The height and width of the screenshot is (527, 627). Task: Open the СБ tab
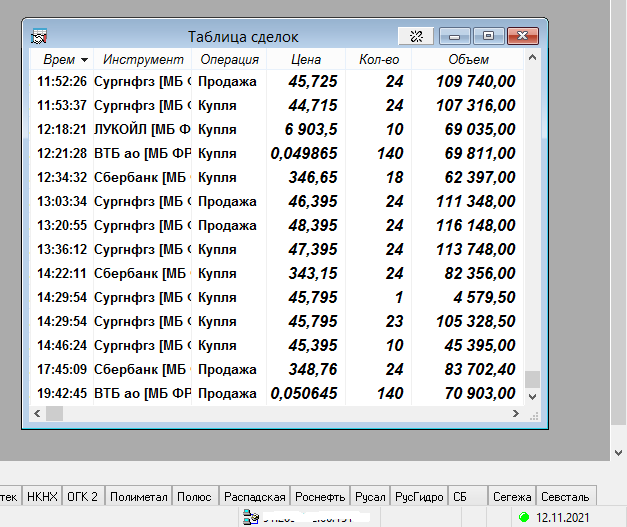point(468,497)
